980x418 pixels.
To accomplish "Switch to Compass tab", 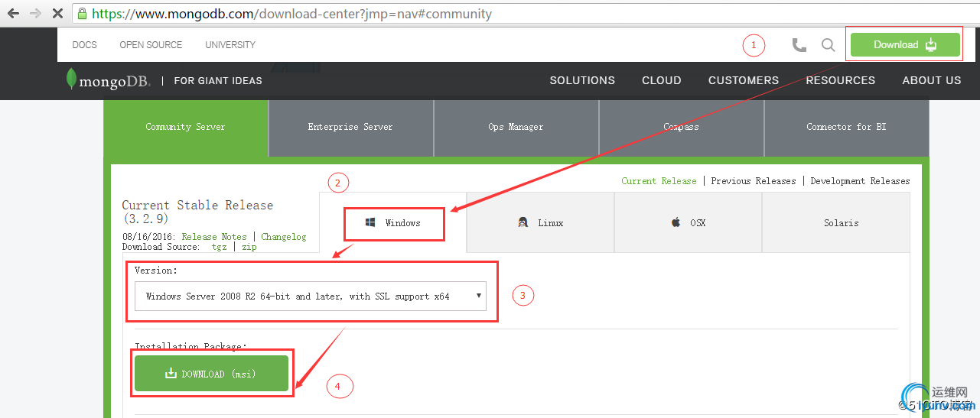I will point(681,128).
